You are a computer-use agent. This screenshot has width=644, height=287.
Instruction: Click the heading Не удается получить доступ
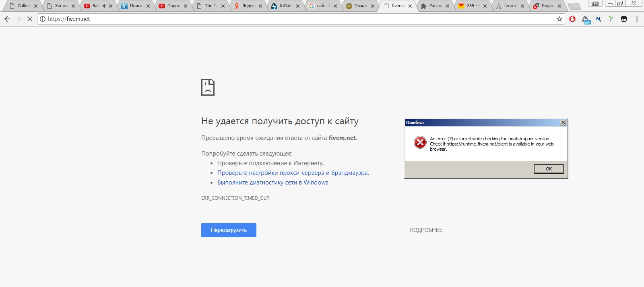point(280,121)
